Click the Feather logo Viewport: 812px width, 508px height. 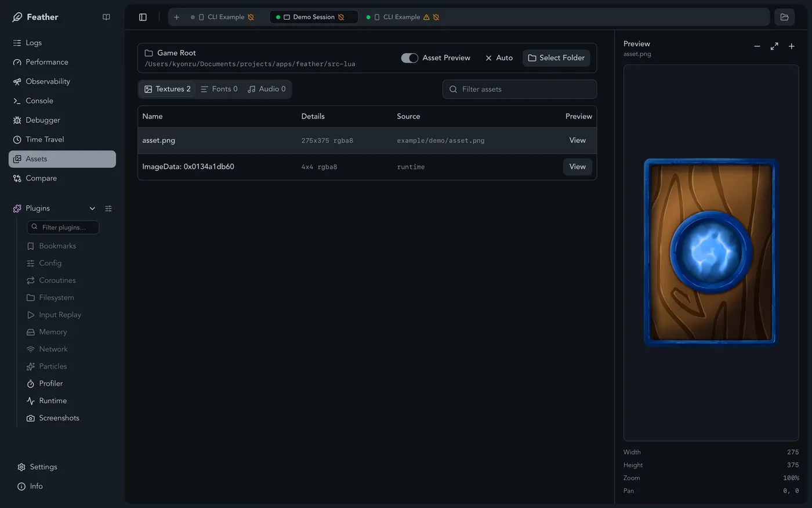pos(17,17)
